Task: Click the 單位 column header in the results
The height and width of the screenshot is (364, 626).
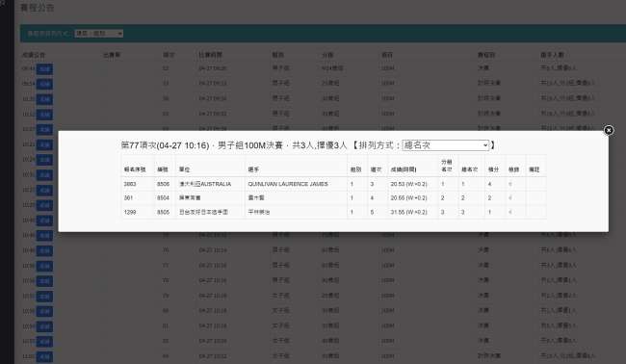Action: [185, 169]
